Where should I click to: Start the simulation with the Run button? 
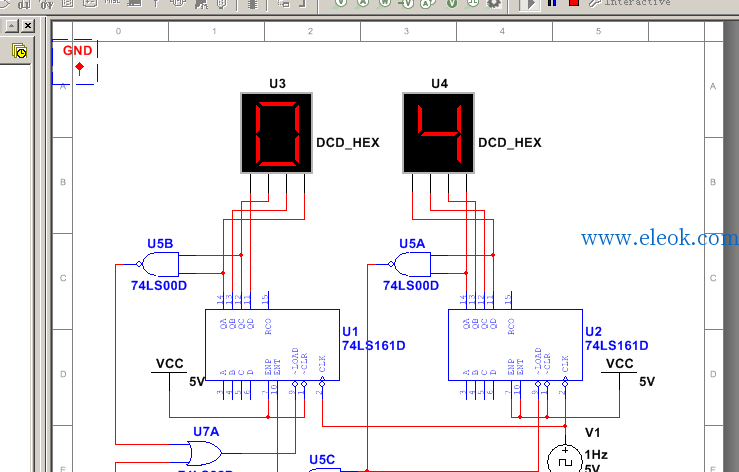530,4
